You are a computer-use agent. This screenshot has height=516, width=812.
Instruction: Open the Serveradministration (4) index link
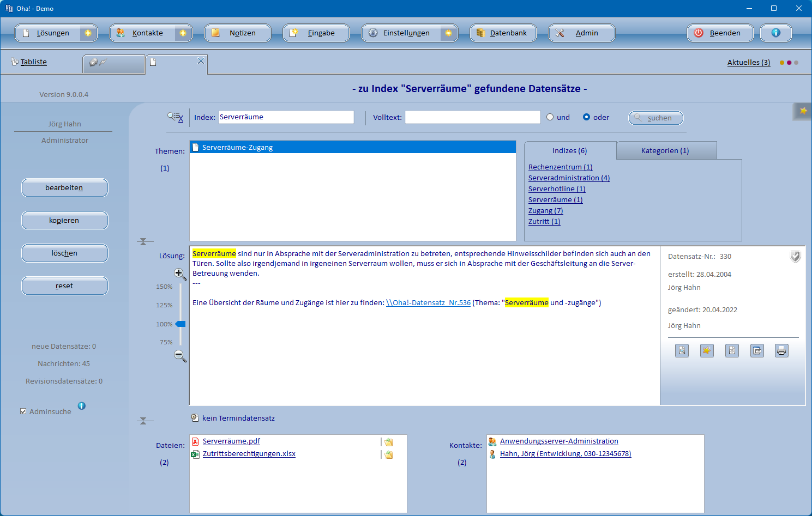point(569,178)
